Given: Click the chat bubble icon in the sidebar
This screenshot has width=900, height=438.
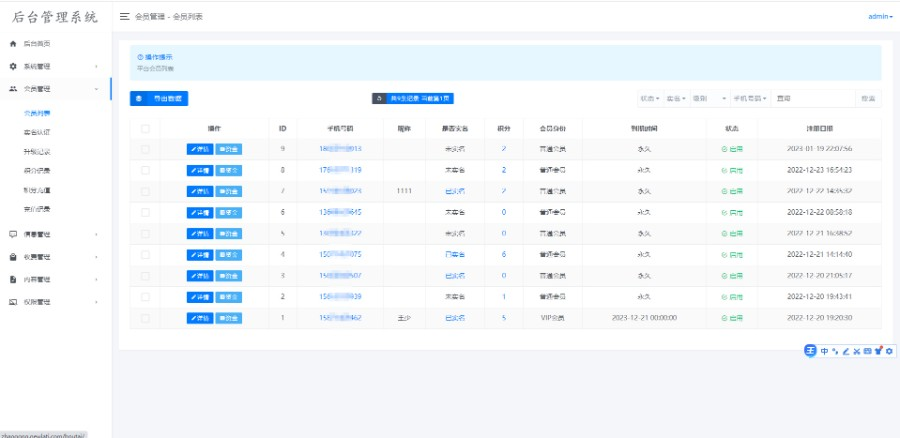Looking at the screenshot, I should [13, 234].
